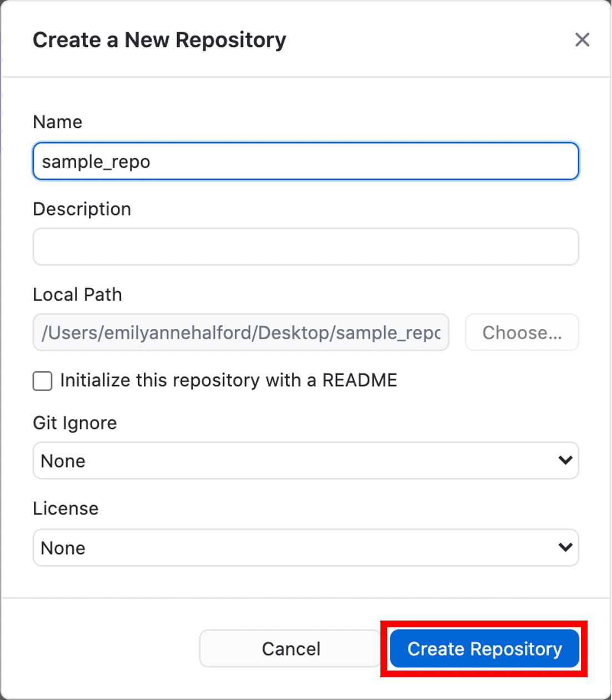Screen dimensions: 612x700
Task: Click the 'License' label
Action: point(66,509)
